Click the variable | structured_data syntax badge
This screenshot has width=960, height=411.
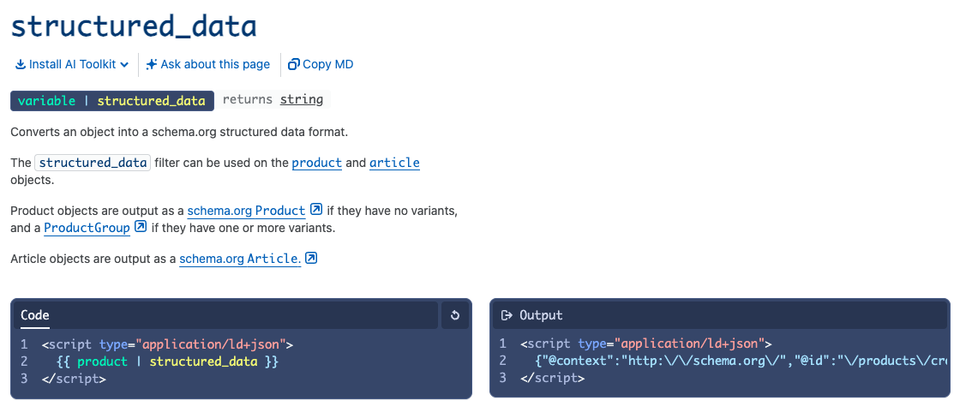coord(112,101)
